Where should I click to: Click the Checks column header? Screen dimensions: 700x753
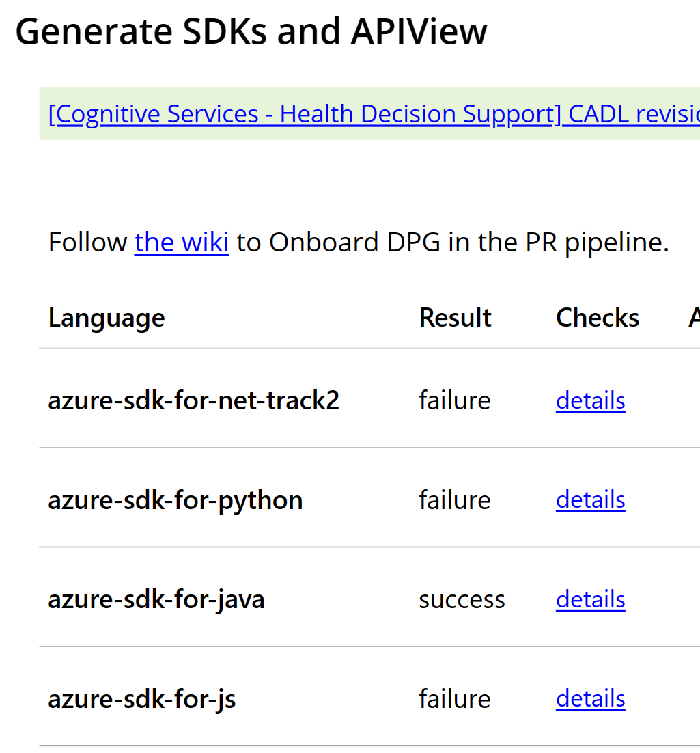[x=598, y=318]
